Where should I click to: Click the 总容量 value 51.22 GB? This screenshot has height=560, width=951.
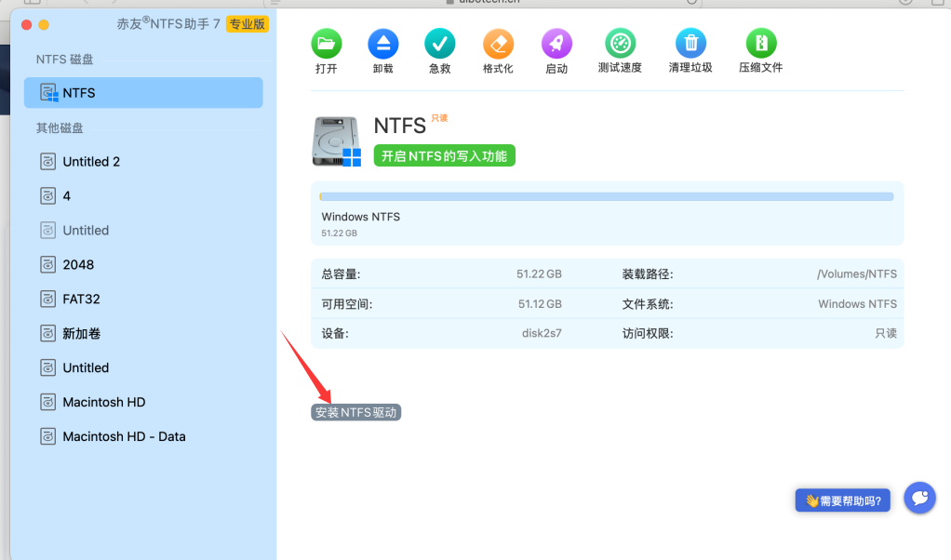point(539,273)
